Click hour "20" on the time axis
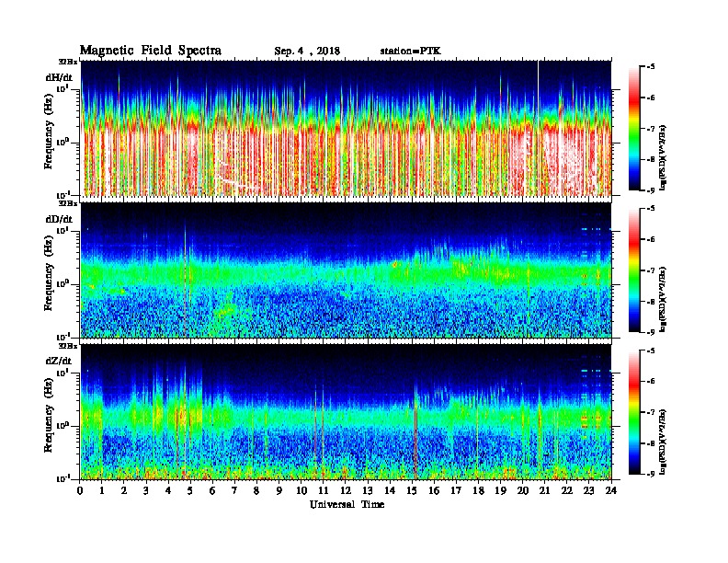 coord(523,490)
